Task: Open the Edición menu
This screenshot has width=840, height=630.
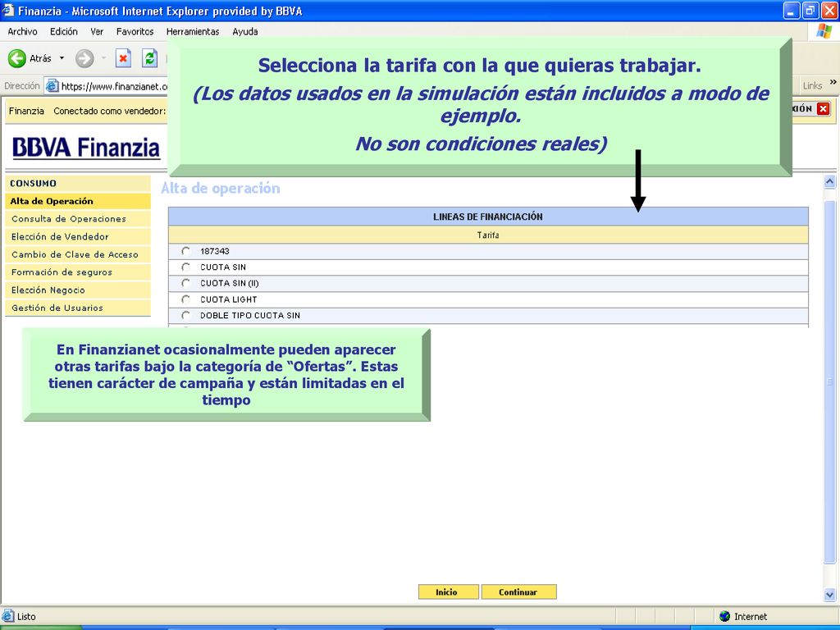Action: click(64, 32)
